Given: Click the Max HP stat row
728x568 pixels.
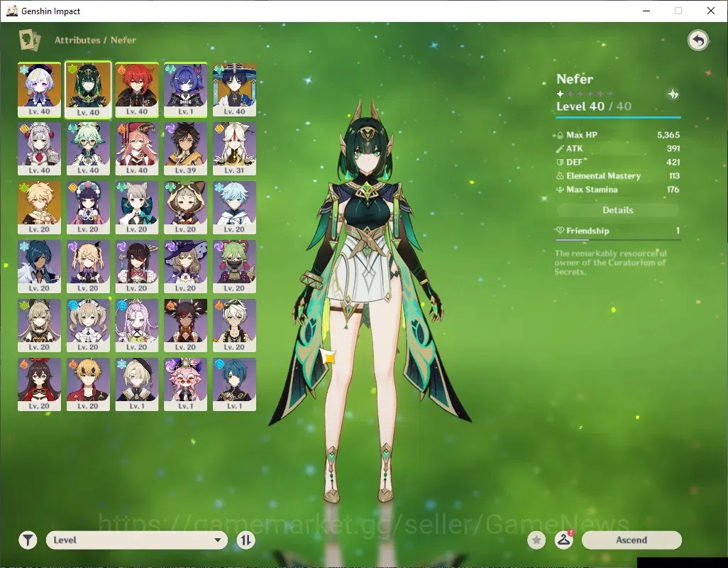Looking at the screenshot, I should (618, 135).
